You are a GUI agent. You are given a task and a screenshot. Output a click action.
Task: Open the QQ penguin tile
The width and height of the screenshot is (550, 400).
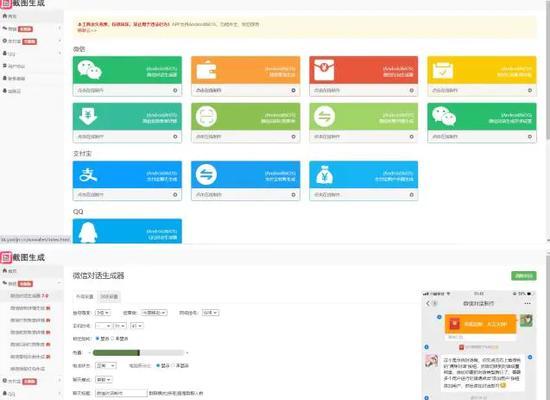[x=127, y=231]
